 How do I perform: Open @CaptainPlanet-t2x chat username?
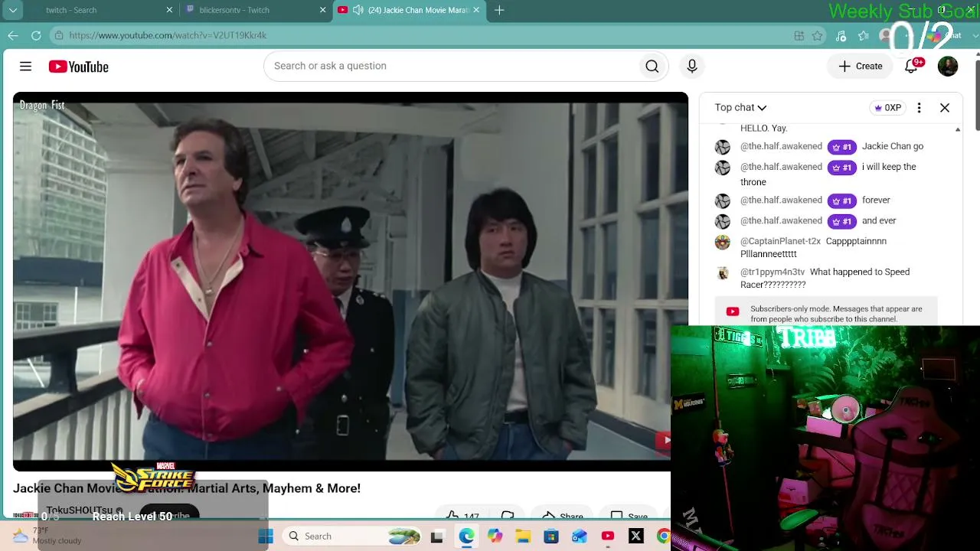pyautogui.click(x=780, y=241)
